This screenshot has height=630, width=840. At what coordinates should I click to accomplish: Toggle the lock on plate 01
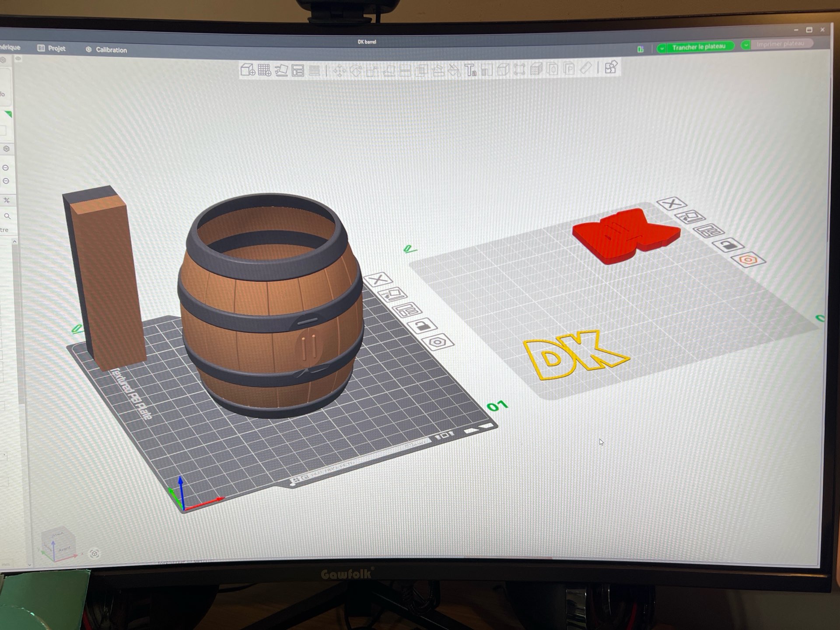422,325
